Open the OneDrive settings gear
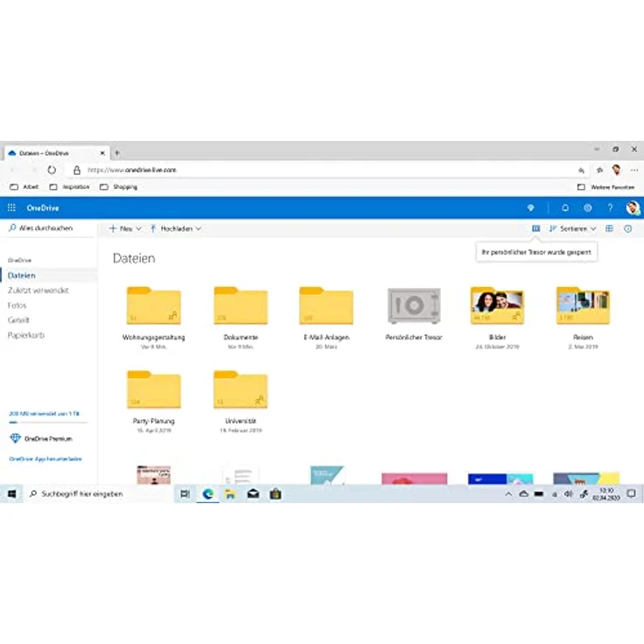 coord(588,208)
